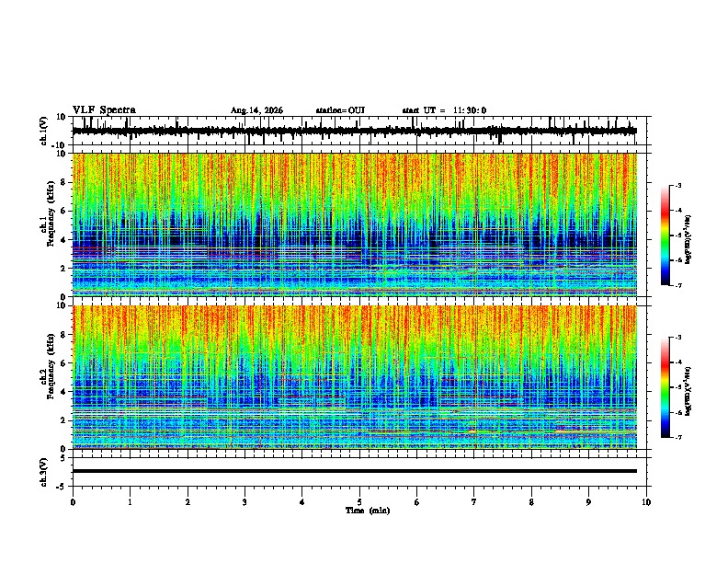Click the time-axis tick label '7'
Image resolution: width=728 pixels, height=563 pixels.
pyautogui.click(x=474, y=502)
